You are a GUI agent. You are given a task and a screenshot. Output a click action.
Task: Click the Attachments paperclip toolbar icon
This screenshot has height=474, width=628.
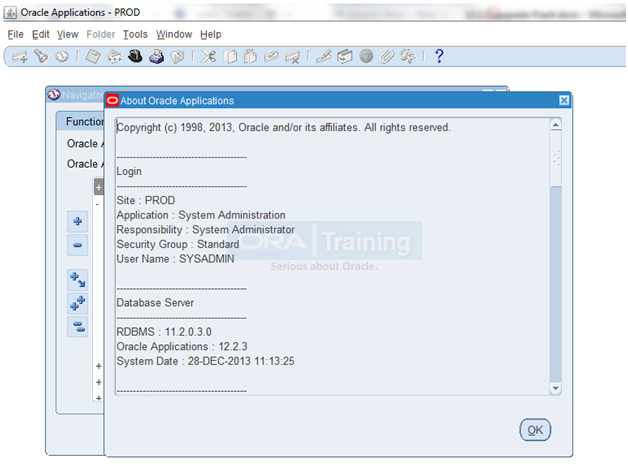coord(386,56)
